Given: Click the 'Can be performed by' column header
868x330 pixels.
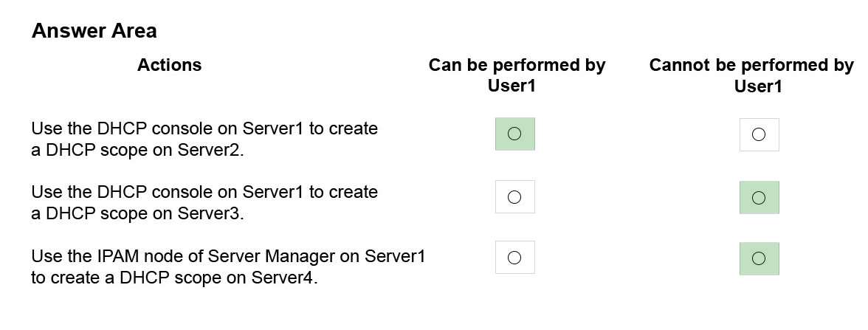Looking at the screenshot, I should pyautogui.click(x=517, y=65).
